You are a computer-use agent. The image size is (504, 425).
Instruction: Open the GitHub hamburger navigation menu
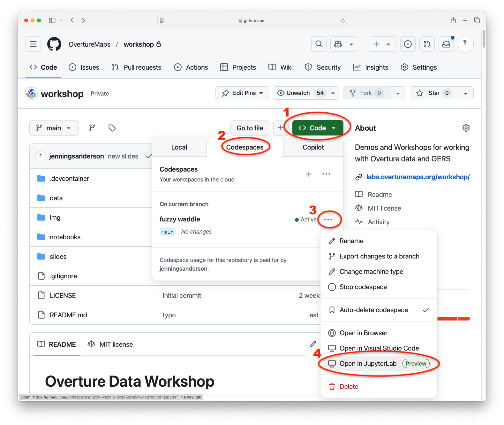33,44
